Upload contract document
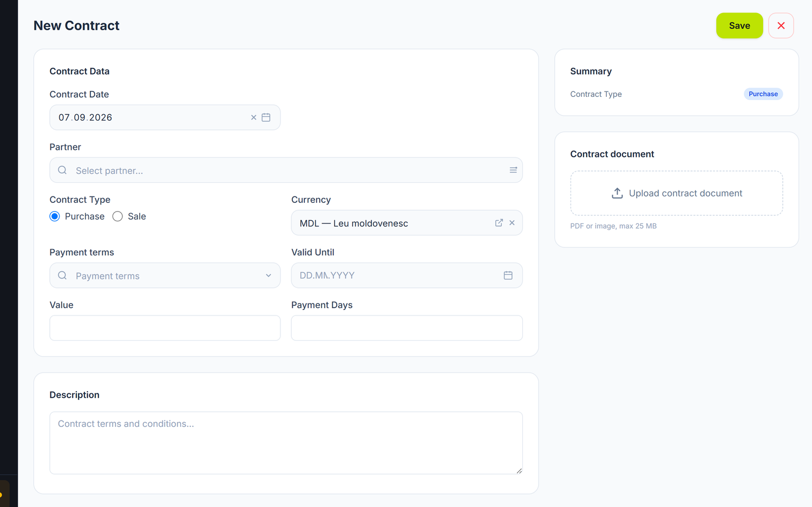This screenshot has height=507, width=812. click(x=677, y=193)
